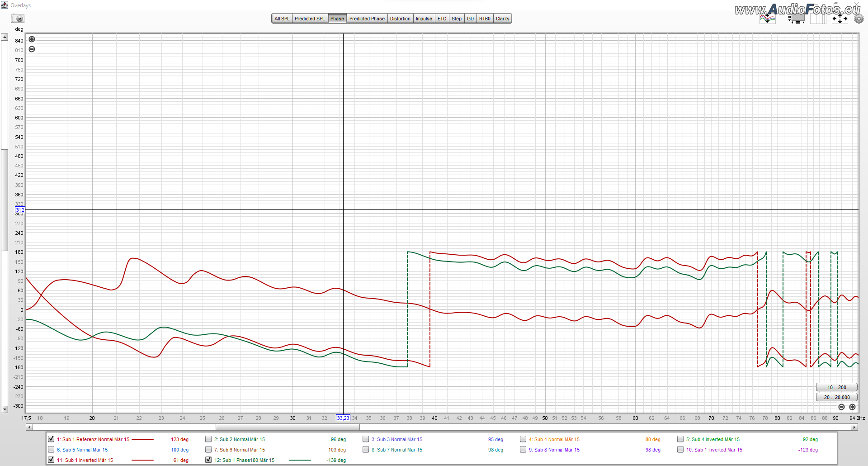The width and height of the screenshot is (868, 466).
Task: Set range with 10 .. 200 button
Action: [x=836, y=387]
